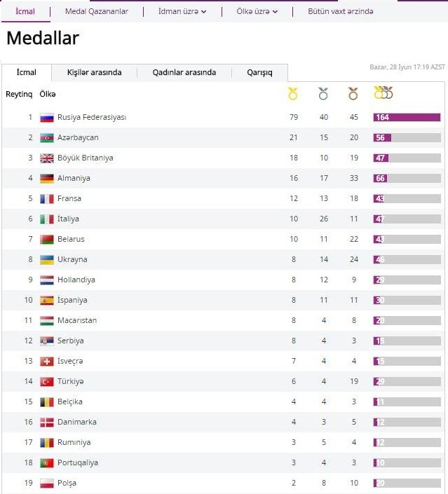Click the Russian Federation flag icon
The width and height of the screenshot is (448, 494).
point(47,118)
